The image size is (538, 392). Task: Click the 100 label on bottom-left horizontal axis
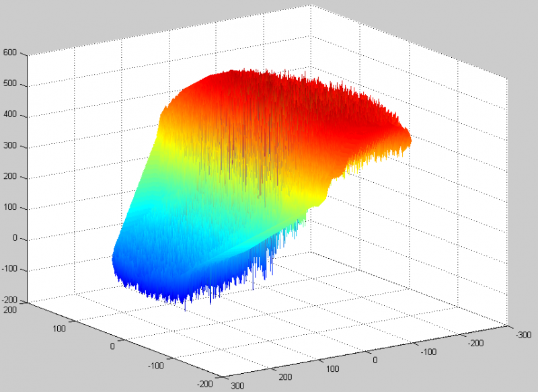pos(59,329)
